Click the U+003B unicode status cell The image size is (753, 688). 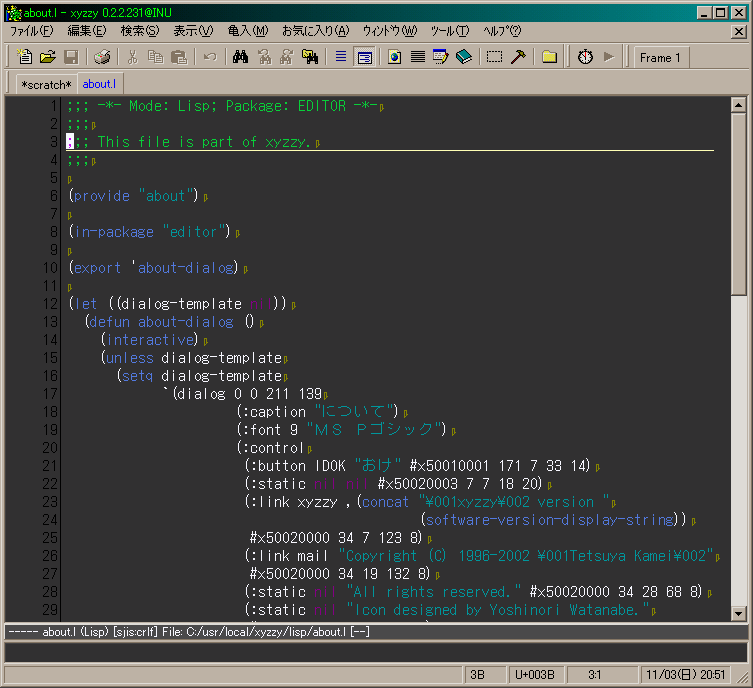(535, 675)
